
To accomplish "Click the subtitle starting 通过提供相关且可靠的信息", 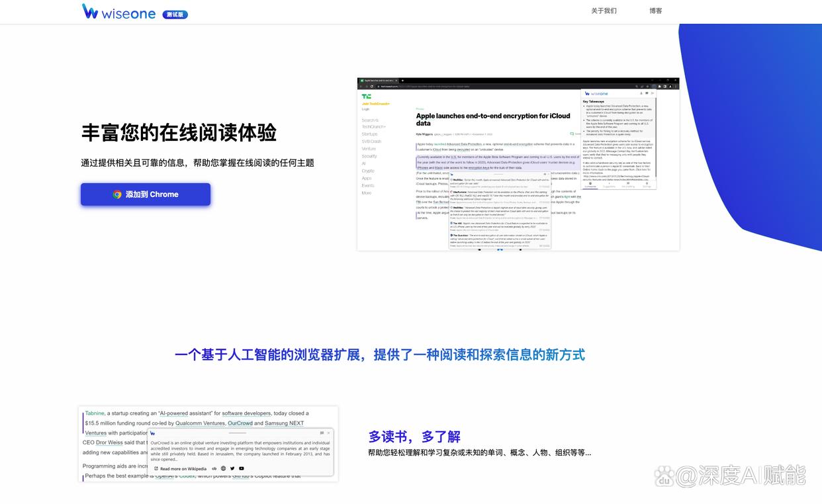I will tap(197, 163).
